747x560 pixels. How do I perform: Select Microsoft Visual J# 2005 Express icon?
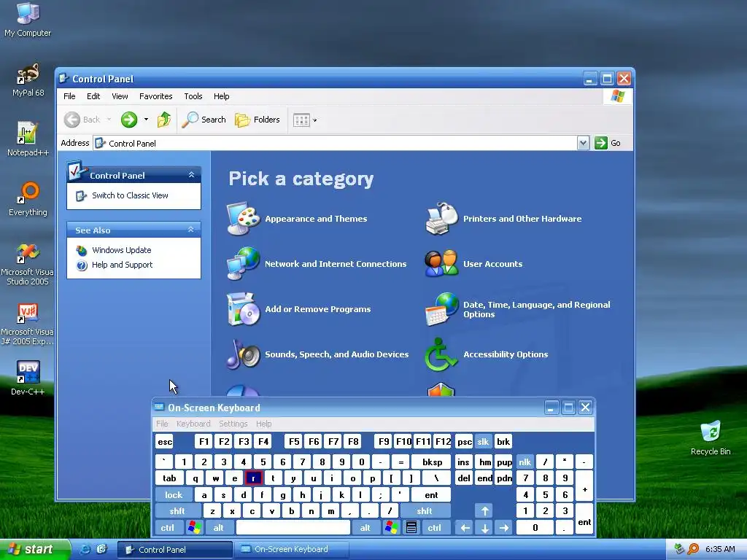(x=27, y=324)
